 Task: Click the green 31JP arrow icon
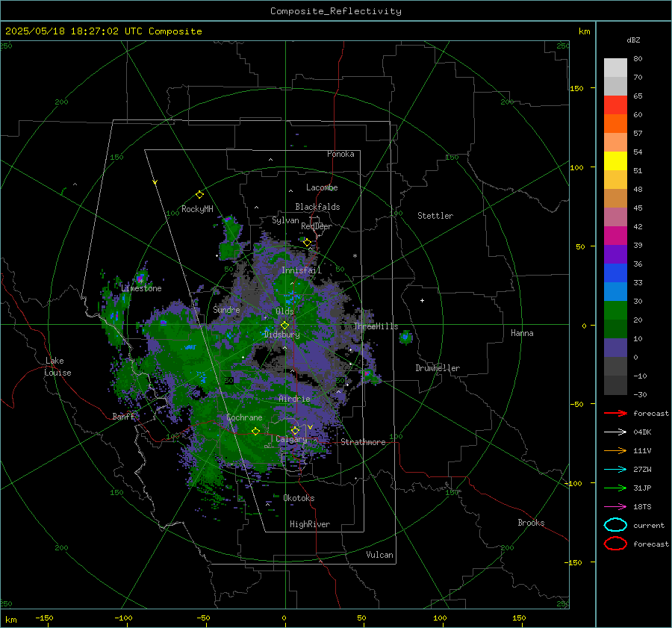(x=615, y=488)
